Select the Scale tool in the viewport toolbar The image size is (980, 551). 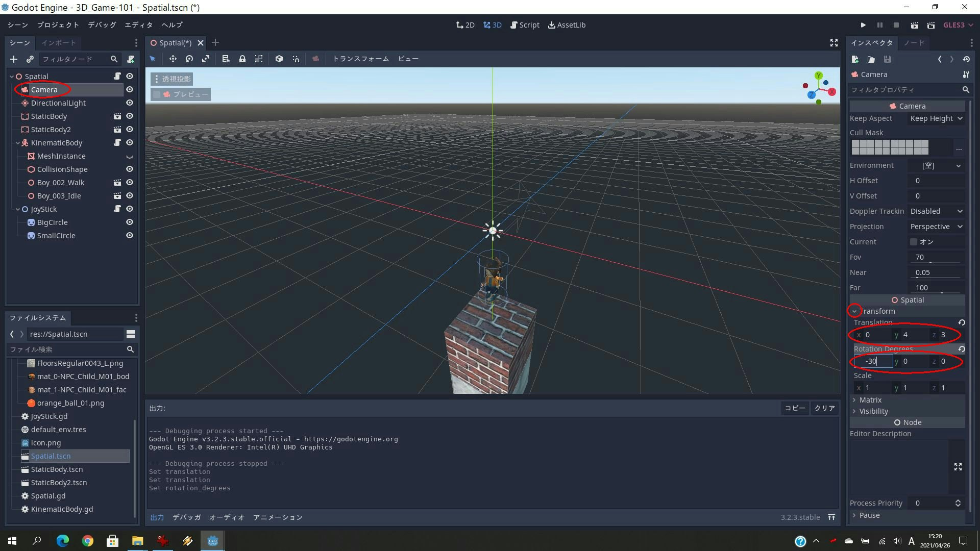[x=206, y=59]
